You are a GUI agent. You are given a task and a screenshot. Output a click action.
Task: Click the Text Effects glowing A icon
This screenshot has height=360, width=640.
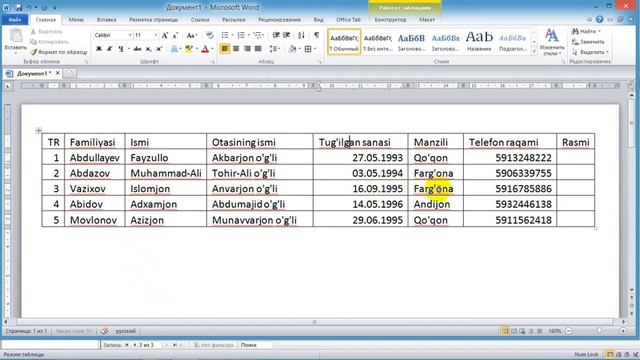pyautogui.click(x=175, y=49)
